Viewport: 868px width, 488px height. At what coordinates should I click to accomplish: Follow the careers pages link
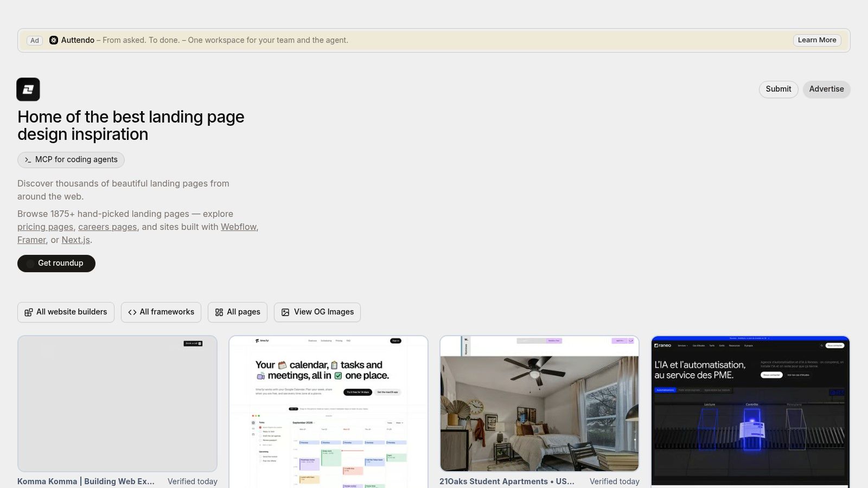pyautogui.click(x=107, y=227)
